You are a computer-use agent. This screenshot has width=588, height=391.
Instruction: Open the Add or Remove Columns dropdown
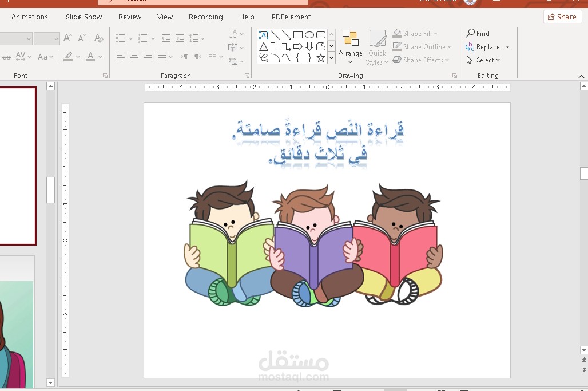216,57
